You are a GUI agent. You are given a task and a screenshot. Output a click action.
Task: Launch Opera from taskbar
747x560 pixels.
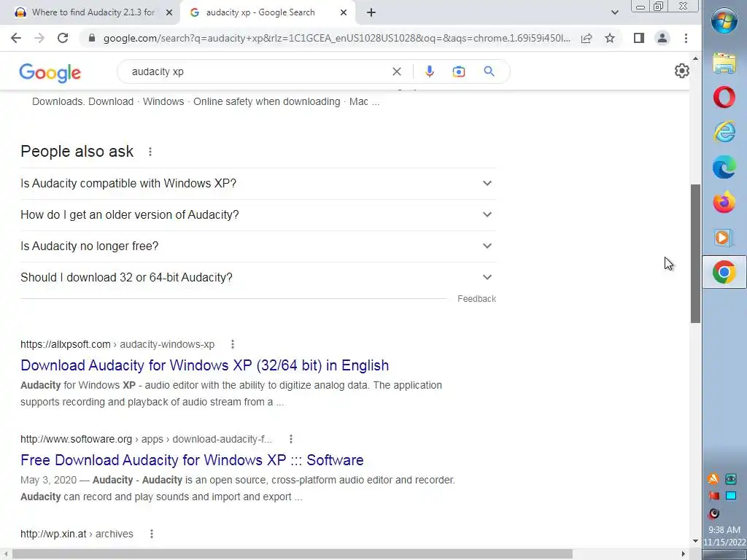coord(724,97)
